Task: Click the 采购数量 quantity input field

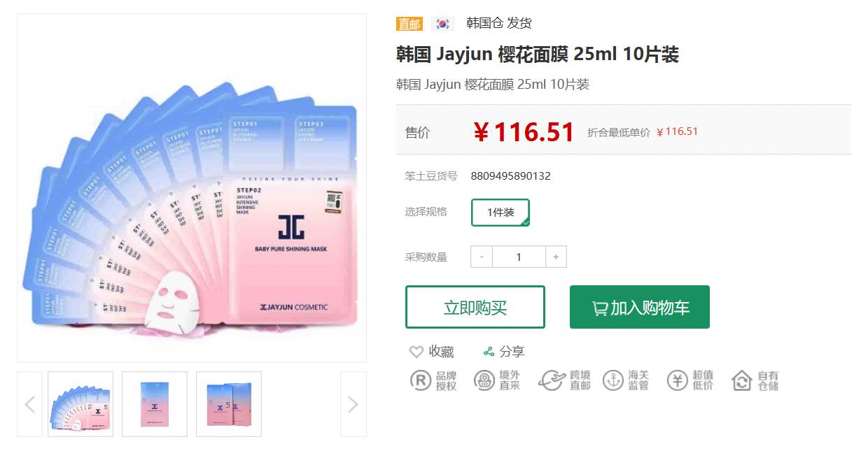Action: point(519,257)
